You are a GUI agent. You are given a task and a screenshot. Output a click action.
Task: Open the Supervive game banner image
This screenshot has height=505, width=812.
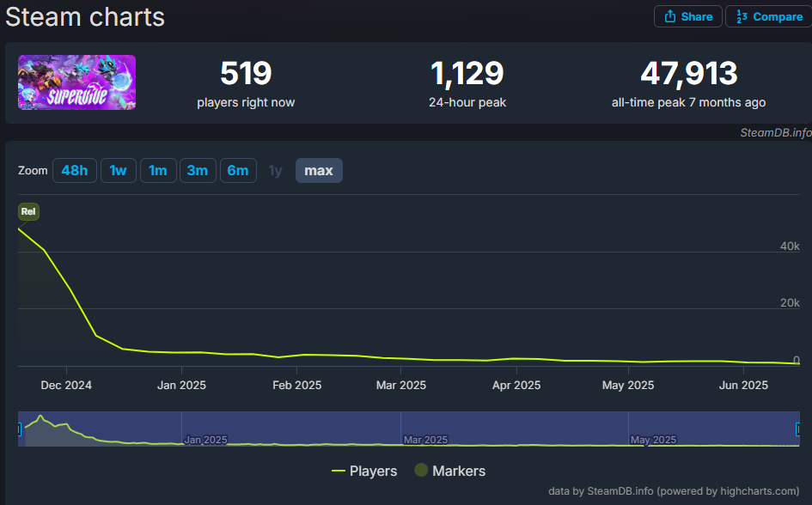point(76,82)
